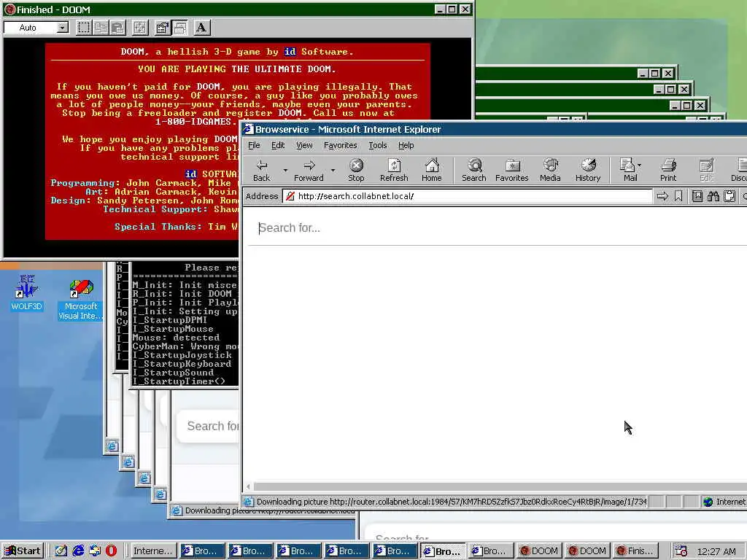Open the Forward button dropdown arrow
The width and height of the screenshot is (747, 560).
tap(333, 171)
